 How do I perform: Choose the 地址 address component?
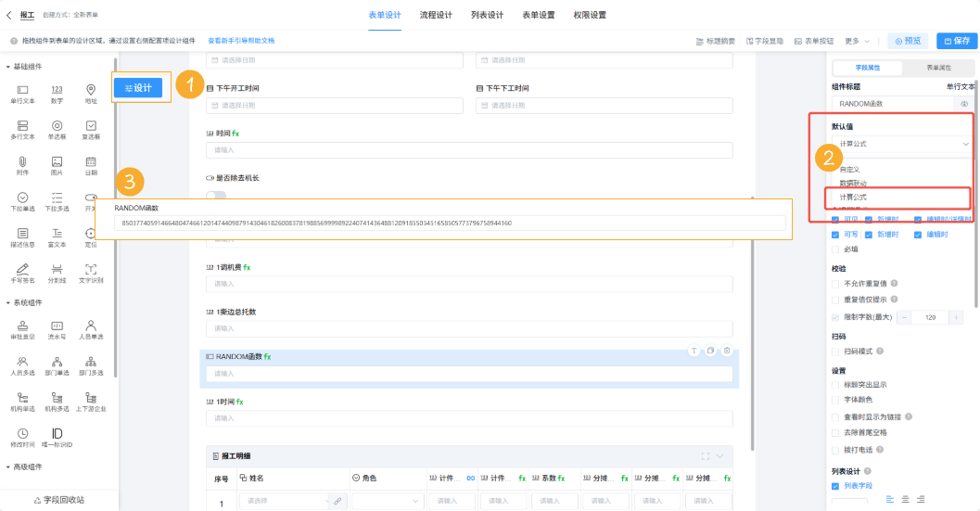[x=91, y=95]
